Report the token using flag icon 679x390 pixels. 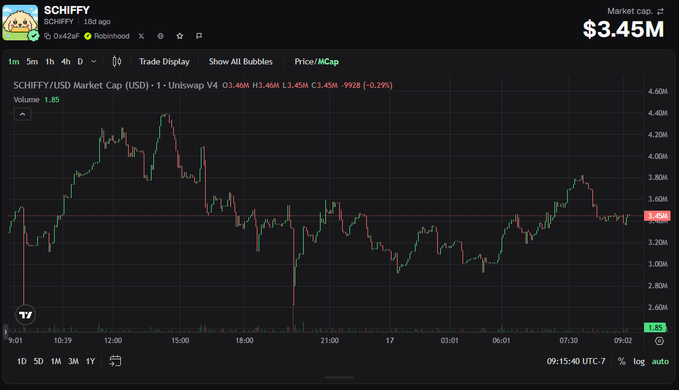pos(199,36)
